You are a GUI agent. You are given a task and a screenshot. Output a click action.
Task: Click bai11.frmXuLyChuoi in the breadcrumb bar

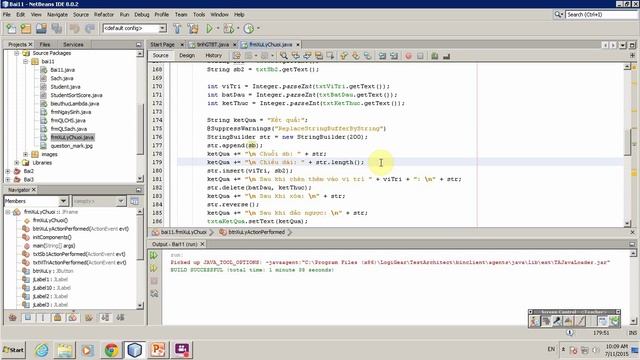[184, 232]
